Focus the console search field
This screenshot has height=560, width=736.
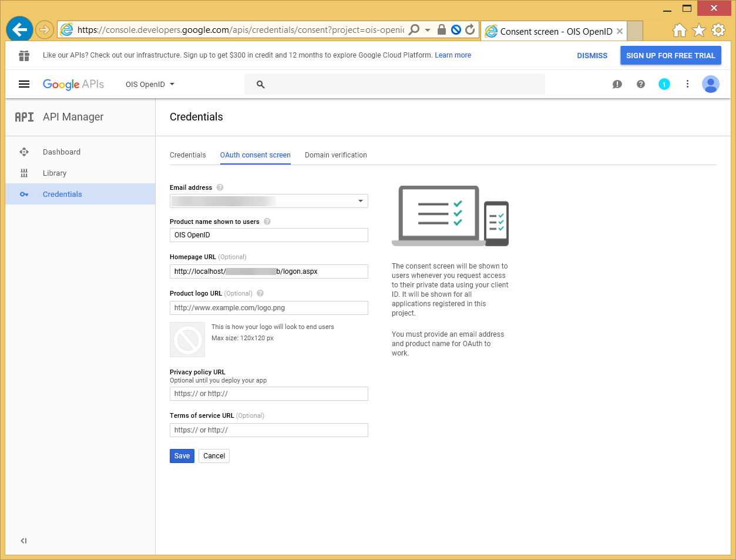tap(395, 84)
